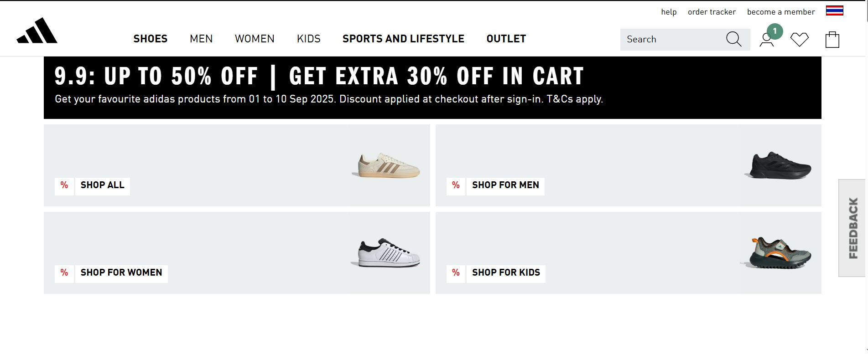Open the WOMEN navigation menu

pos(255,39)
